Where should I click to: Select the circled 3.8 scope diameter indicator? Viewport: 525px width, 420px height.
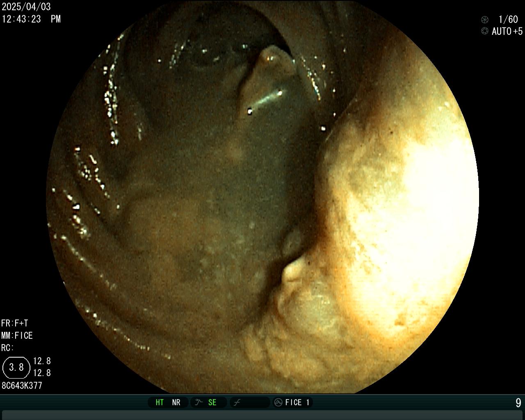click(16, 367)
